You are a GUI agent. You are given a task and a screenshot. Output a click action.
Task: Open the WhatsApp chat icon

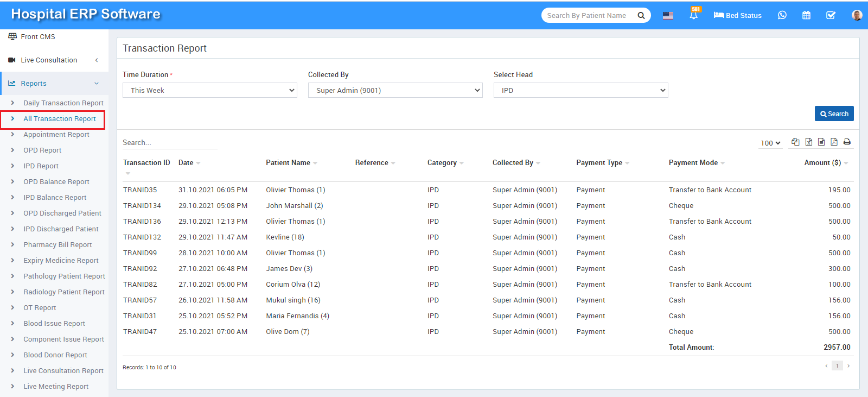[782, 15]
